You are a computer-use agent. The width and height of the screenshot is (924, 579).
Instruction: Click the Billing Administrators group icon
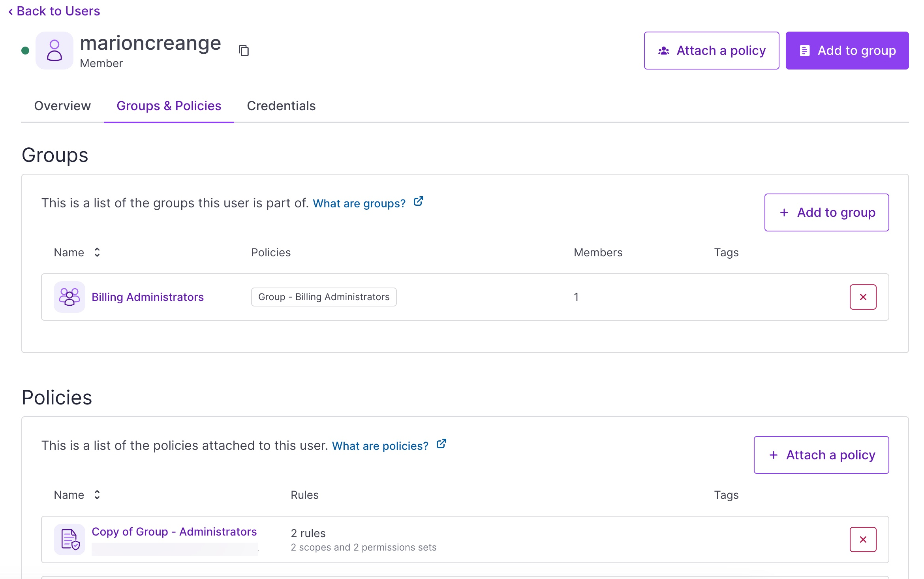pyautogui.click(x=69, y=297)
